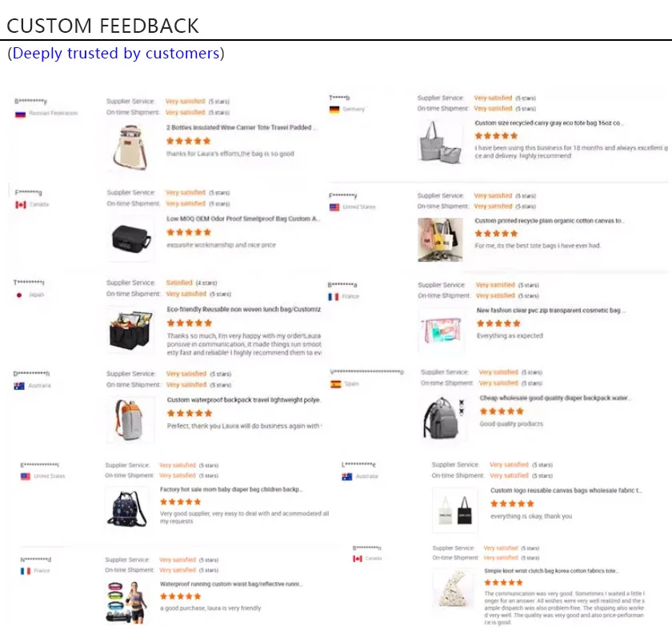Click the Russian Federation flag icon

point(20,114)
